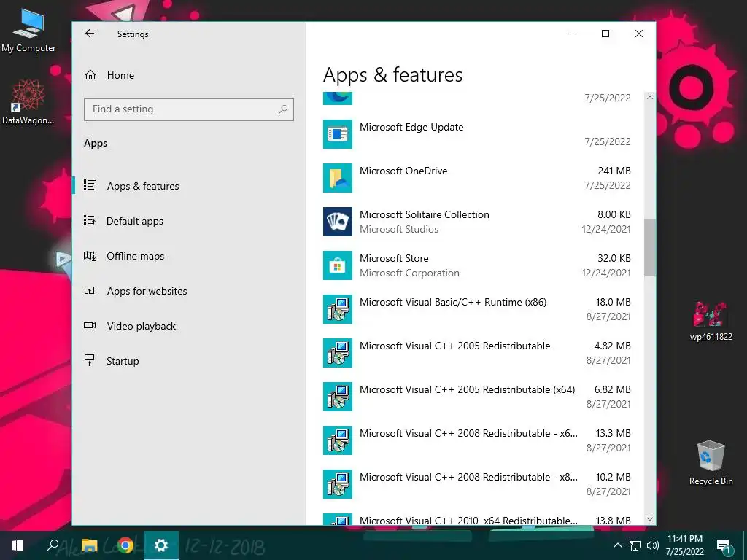Click the Microsoft Studios publisher text
Screen dimensions: 747x560
(399, 230)
